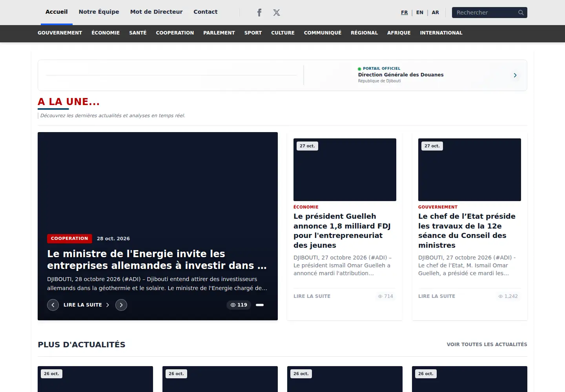Select the French language option
The height and width of the screenshot is (392, 565).
pos(405,13)
